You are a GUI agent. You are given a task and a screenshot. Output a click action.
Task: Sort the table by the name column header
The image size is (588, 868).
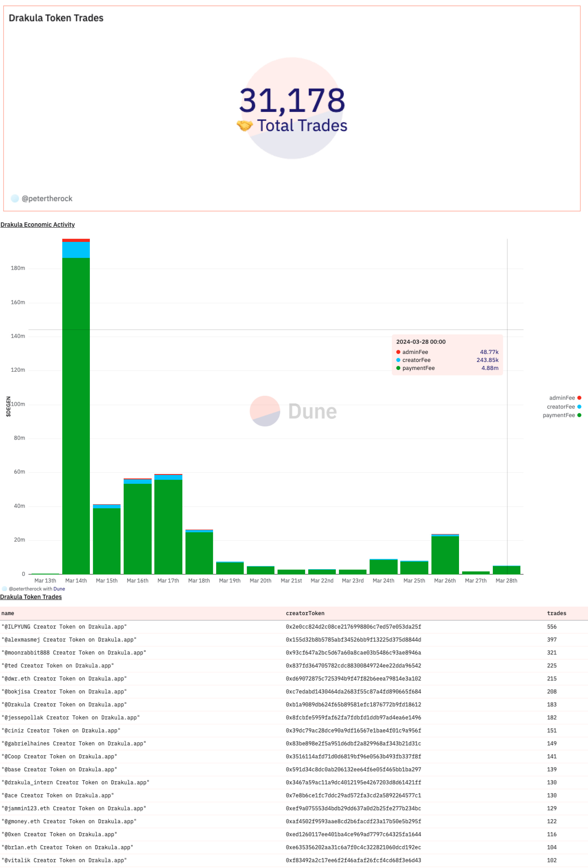8,613
